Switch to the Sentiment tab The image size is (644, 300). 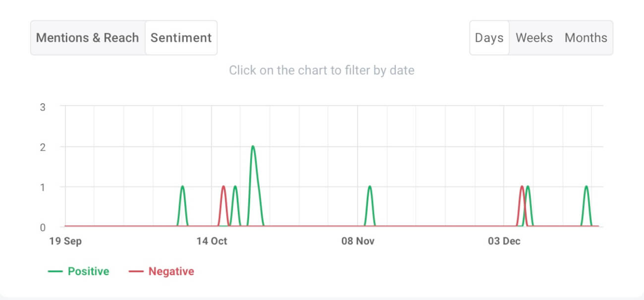pos(181,37)
